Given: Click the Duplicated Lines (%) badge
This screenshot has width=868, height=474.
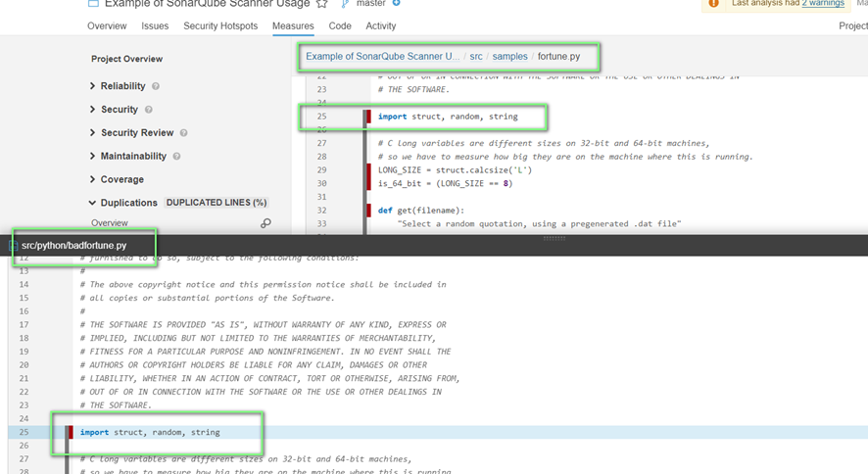Looking at the screenshot, I should pos(217,203).
